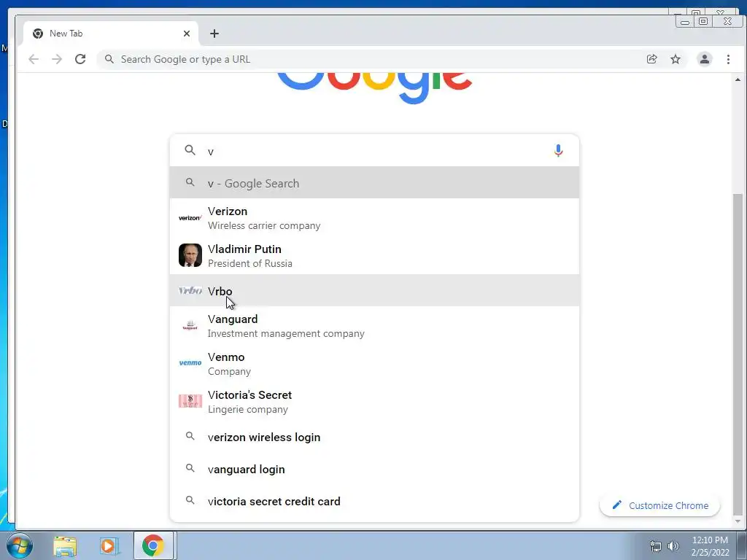
Task: Click the forward navigation arrow
Action: [x=57, y=59]
